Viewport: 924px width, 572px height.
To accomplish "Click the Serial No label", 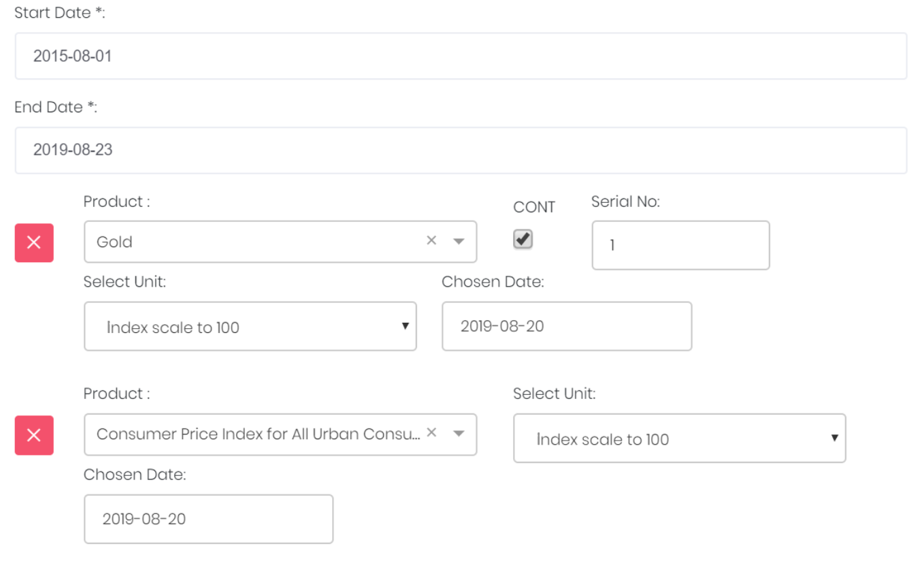I will click(625, 202).
